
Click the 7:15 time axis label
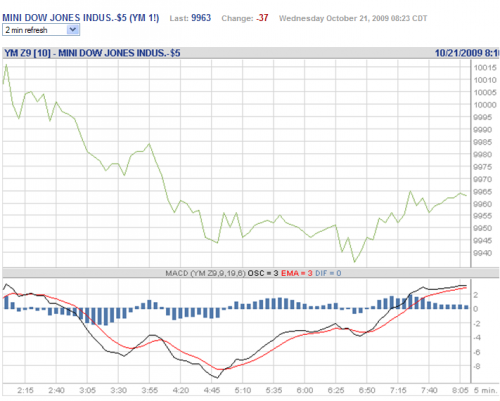[398, 390]
